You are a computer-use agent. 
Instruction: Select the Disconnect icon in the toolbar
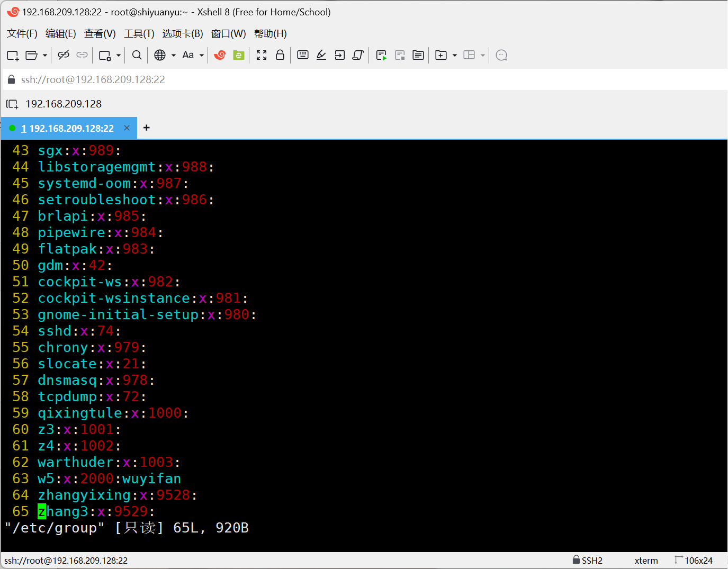pos(63,55)
